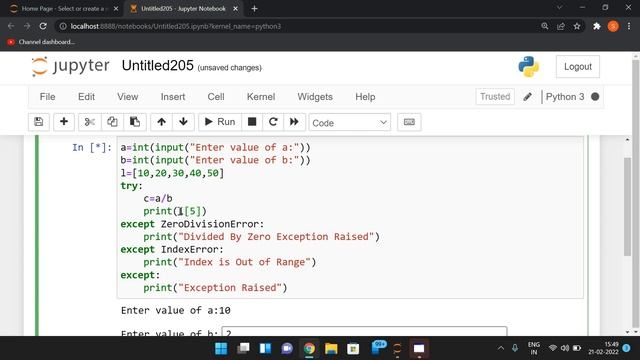640x360 pixels.
Task: Show hidden system tray icons
Action: (500, 348)
